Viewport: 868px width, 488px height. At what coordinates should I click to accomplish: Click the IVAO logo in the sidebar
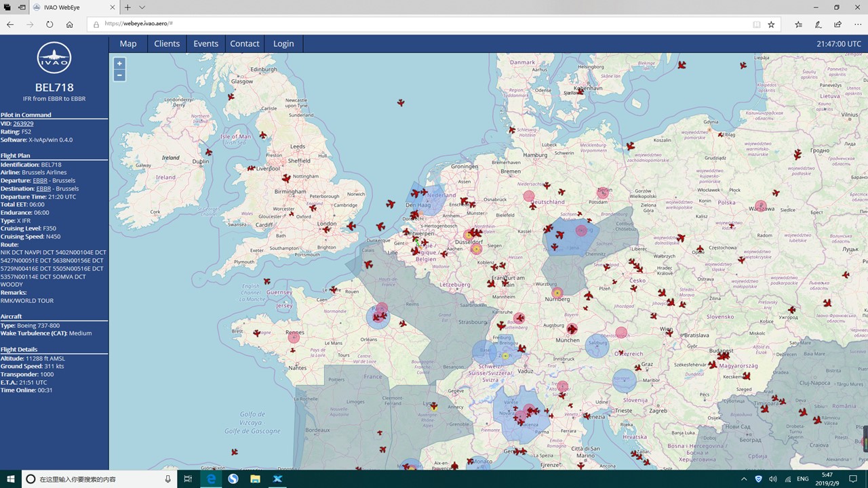(x=54, y=58)
